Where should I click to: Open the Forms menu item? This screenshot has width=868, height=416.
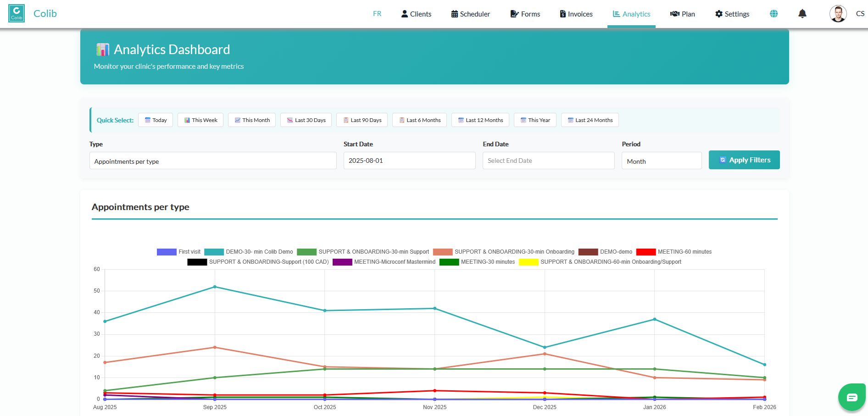pos(525,14)
